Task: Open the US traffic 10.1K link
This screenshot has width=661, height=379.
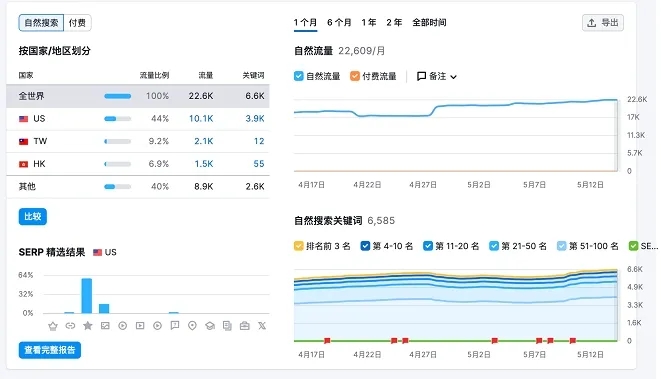Action: 201,118
